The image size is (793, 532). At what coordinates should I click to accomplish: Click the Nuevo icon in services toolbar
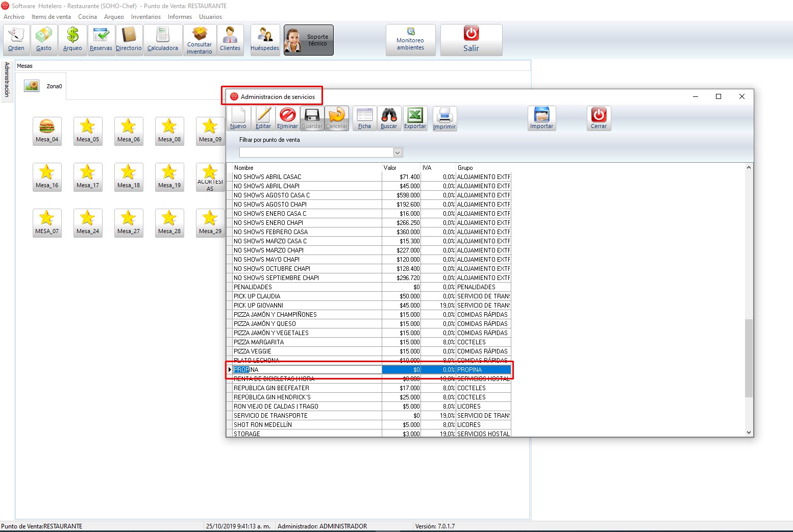click(238, 118)
